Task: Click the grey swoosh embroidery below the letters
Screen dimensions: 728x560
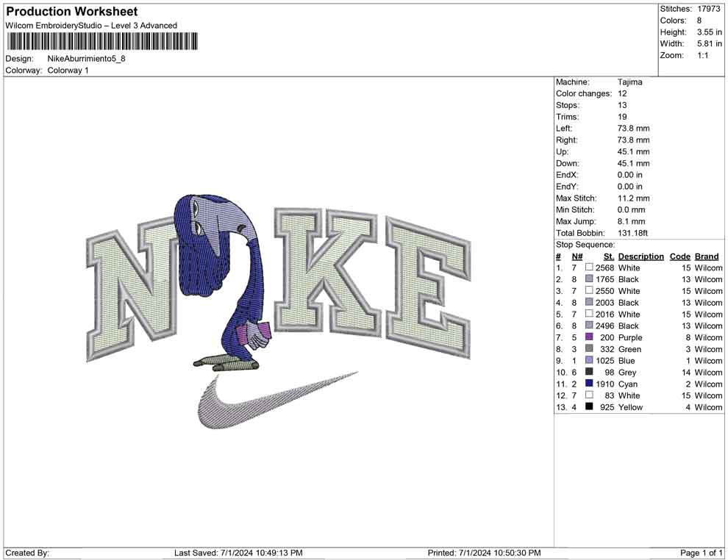Action: point(277,400)
